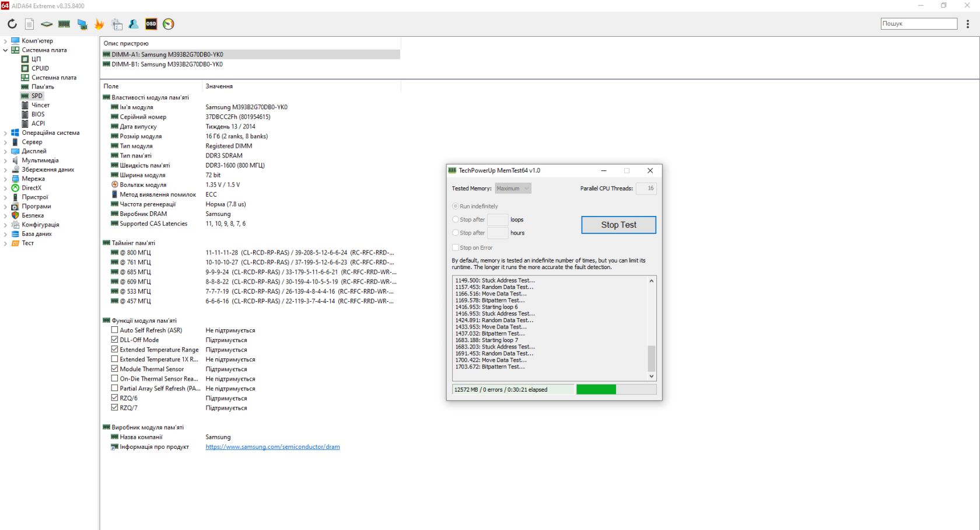The image size is (980, 530).
Task: Select the Stop after loops radio button
Action: coord(456,219)
